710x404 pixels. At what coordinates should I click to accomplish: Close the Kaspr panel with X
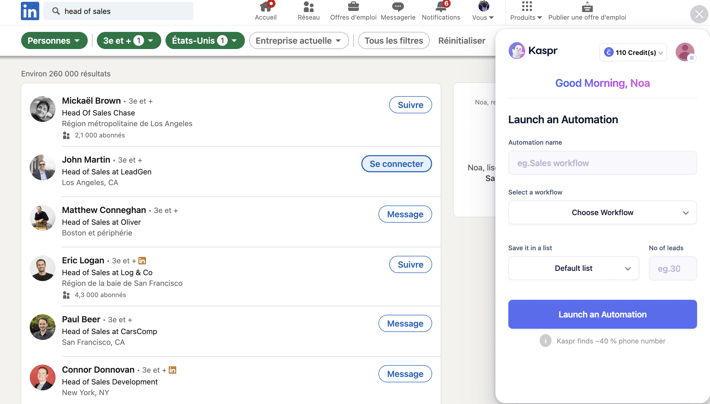(x=699, y=14)
